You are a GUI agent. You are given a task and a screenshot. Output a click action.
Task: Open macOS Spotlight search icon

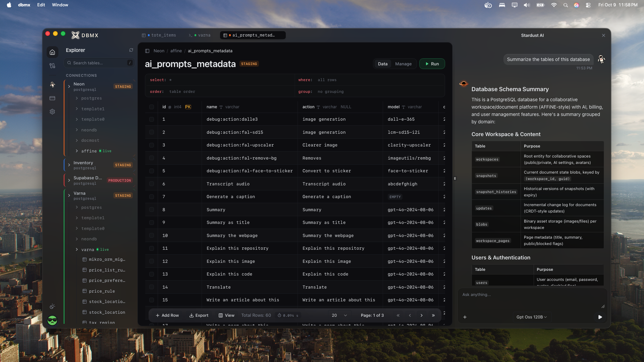click(566, 5)
